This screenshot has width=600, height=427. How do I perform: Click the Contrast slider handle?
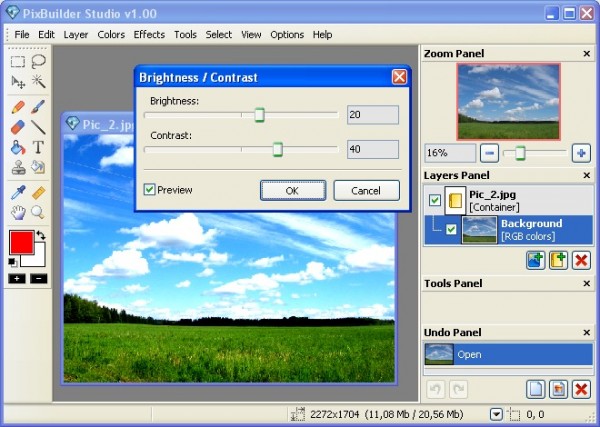[x=278, y=149]
